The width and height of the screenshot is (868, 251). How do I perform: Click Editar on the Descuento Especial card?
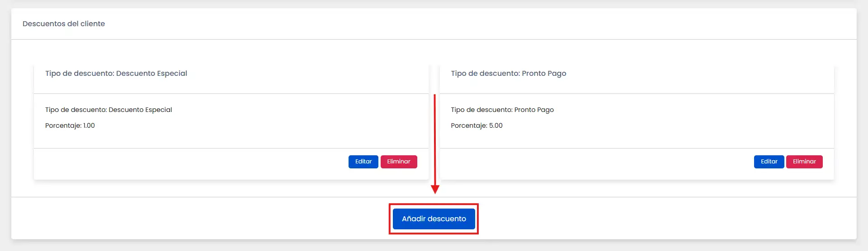coord(363,162)
